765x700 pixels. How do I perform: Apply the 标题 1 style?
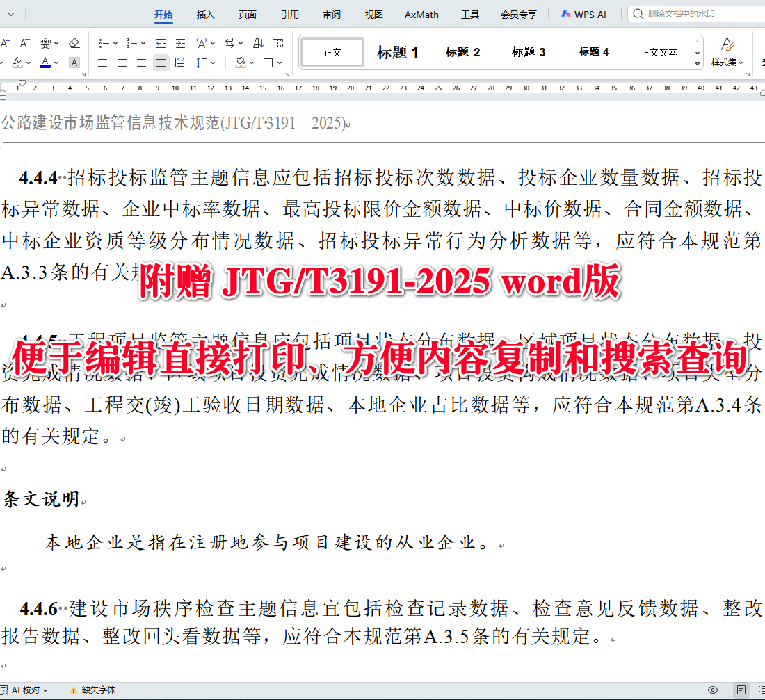click(x=397, y=51)
